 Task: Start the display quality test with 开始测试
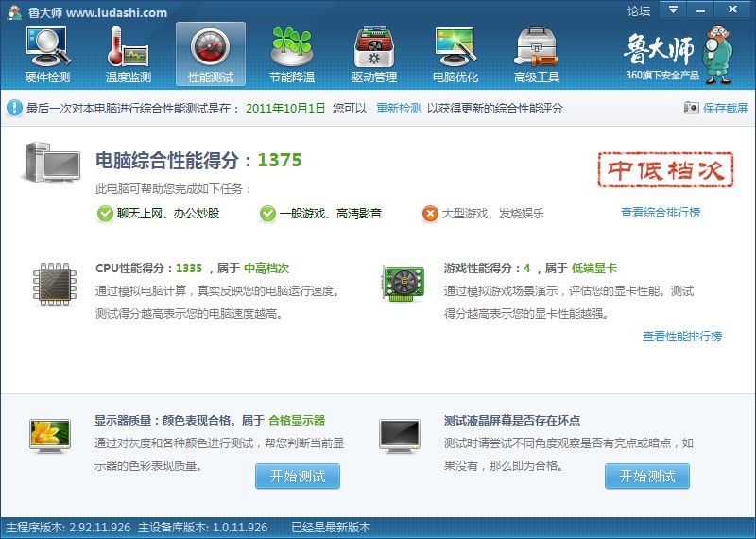(x=298, y=477)
